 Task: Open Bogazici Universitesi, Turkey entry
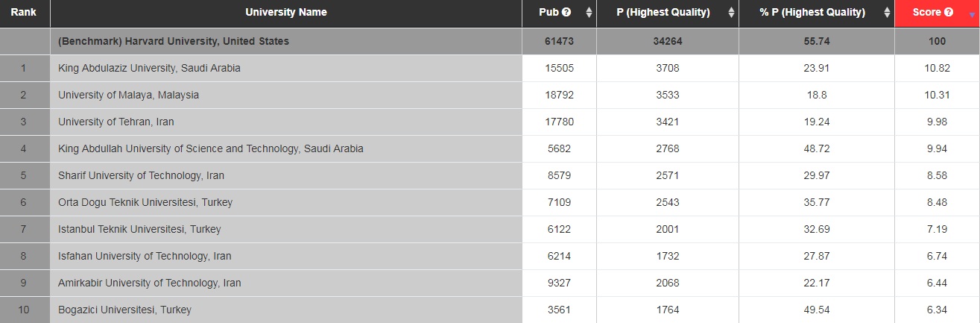(x=124, y=310)
